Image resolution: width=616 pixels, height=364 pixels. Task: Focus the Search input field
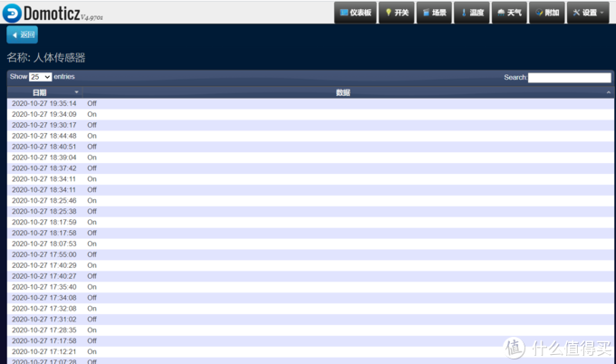pyautogui.click(x=569, y=78)
